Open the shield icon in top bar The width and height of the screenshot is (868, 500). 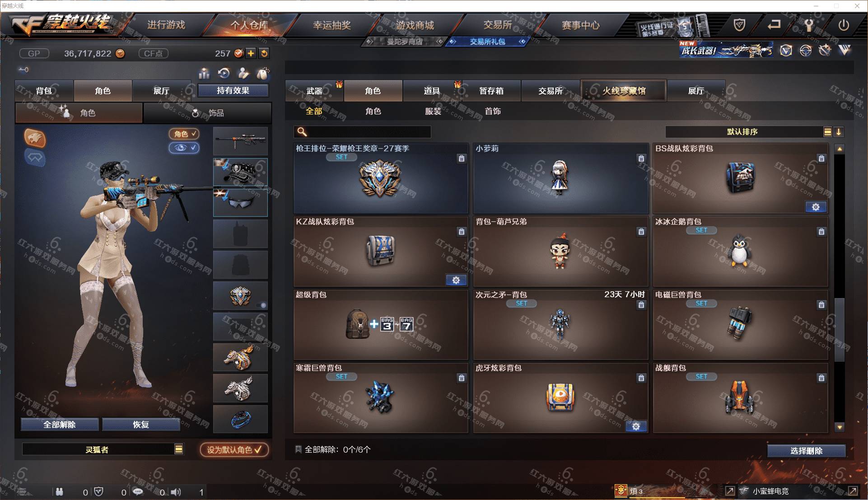tap(739, 25)
